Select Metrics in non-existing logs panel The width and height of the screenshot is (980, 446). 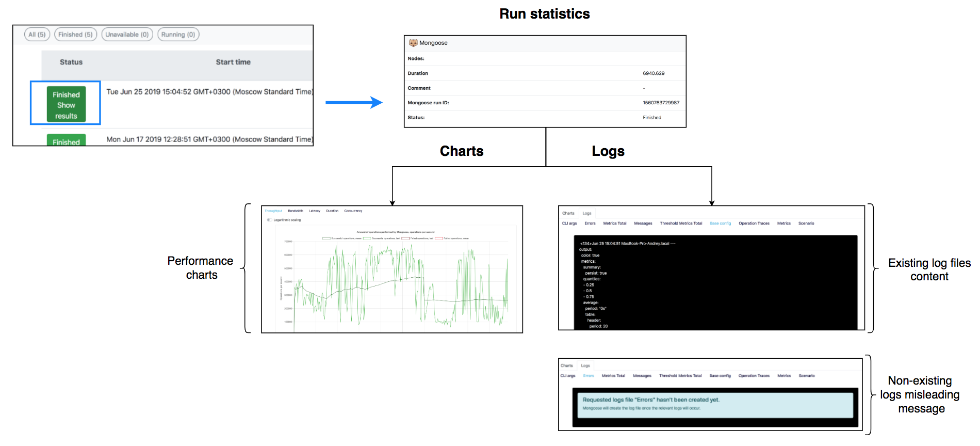pos(784,376)
